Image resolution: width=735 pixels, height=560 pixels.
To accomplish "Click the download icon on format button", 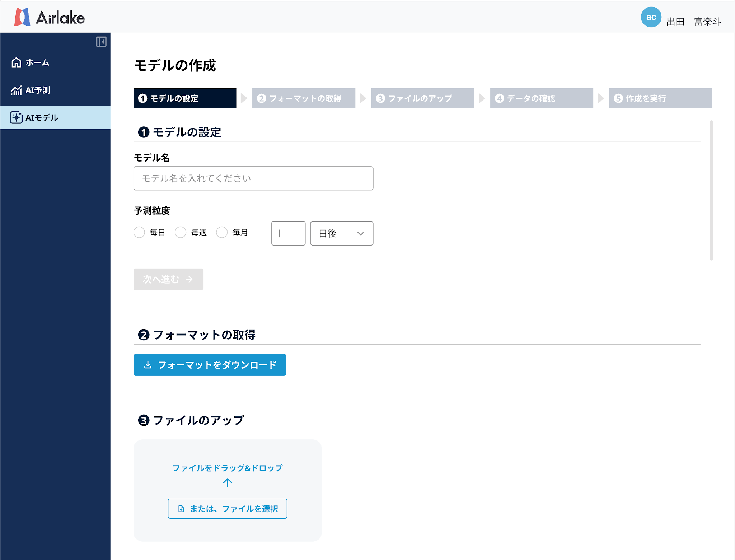I will (148, 365).
